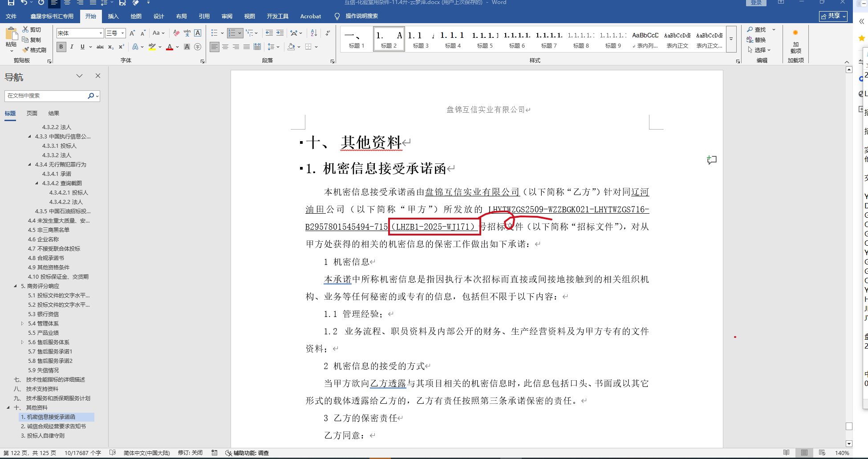Viewport: 868px width, 459px height.
Task: Increase paragraph indent
Action: 280,33
